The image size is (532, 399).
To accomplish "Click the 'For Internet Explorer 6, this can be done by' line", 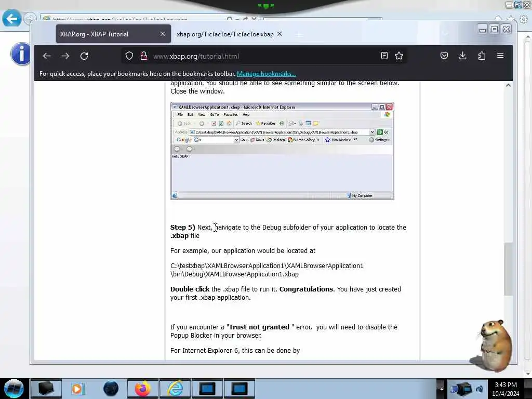I will [x=235, y=351].
